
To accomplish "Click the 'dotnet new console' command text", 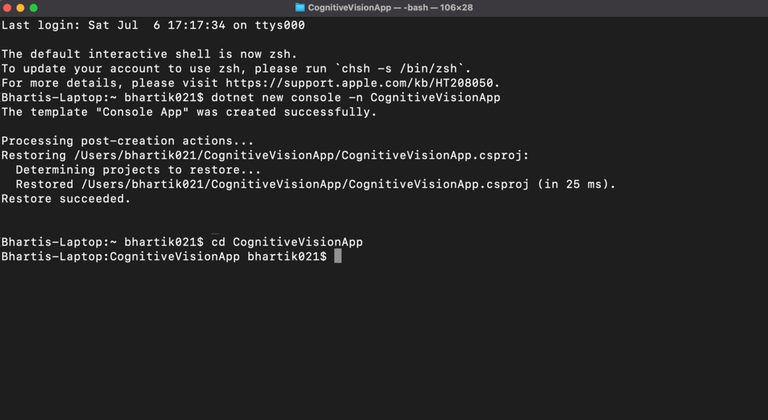I will point(276,98).
